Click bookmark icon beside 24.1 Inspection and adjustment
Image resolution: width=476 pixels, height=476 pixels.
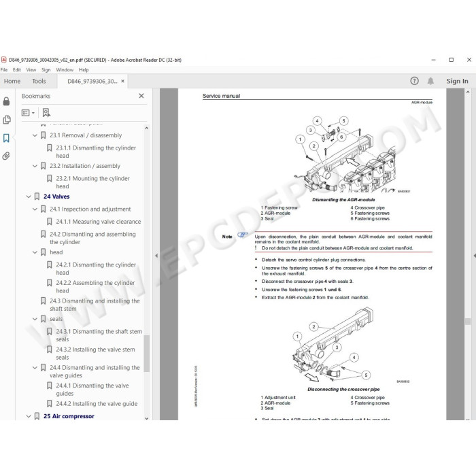coord(43,209)
